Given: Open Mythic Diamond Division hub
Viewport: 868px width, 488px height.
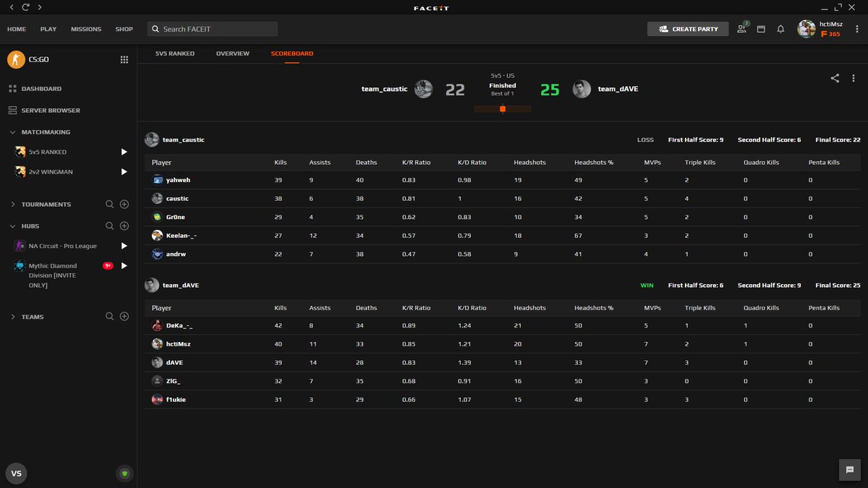Looking at the screenshot, I should (x=52, y=275).
